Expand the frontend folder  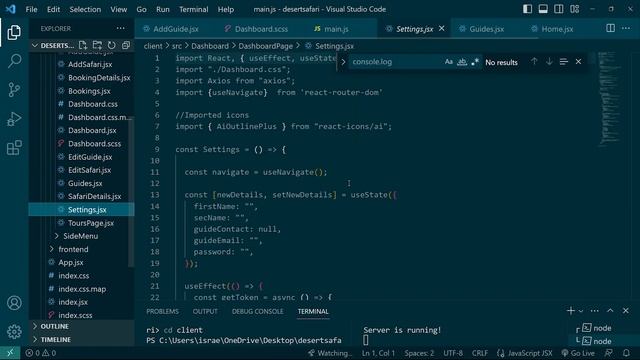tap(73, 249)
